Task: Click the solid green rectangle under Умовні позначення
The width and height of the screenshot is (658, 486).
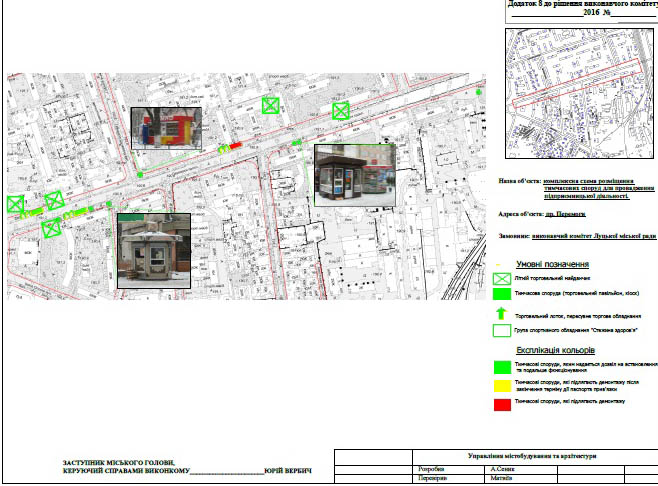Action: (500, 295)
